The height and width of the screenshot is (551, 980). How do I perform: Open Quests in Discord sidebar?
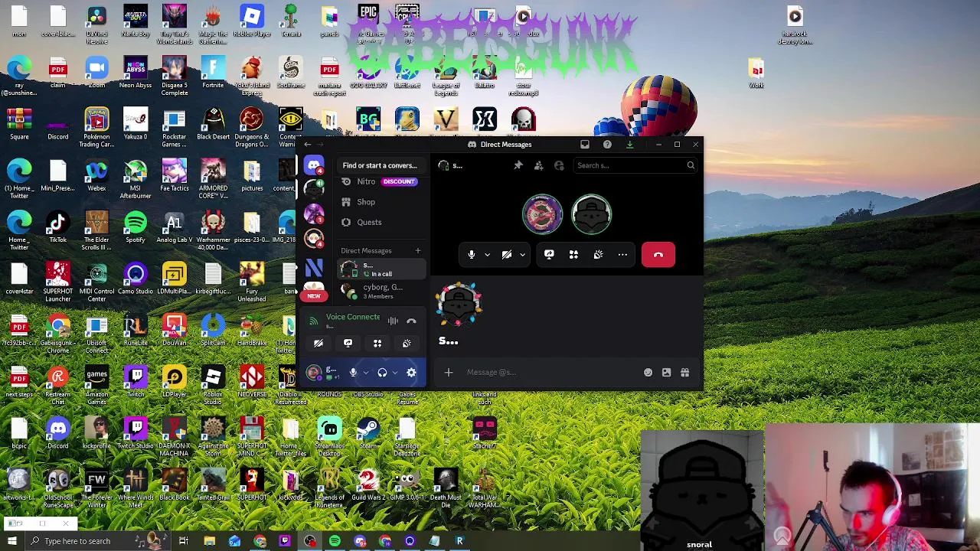coord(380,222)
